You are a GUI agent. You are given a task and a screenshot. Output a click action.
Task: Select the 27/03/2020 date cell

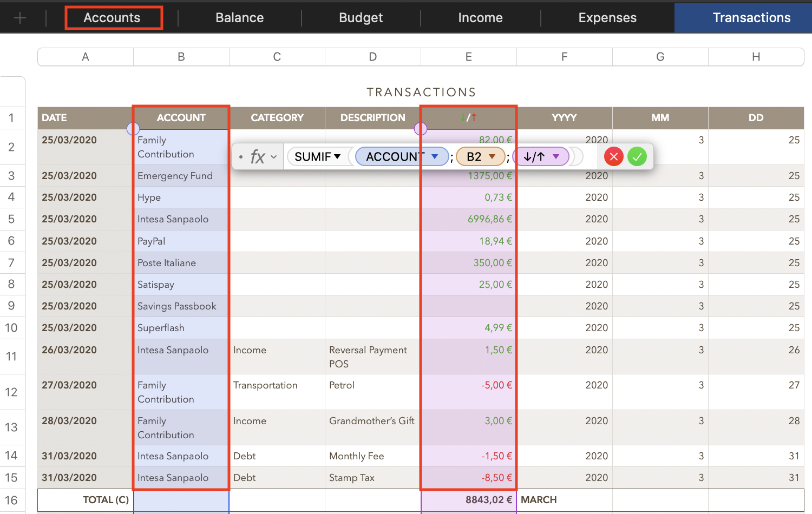point(86,392)
